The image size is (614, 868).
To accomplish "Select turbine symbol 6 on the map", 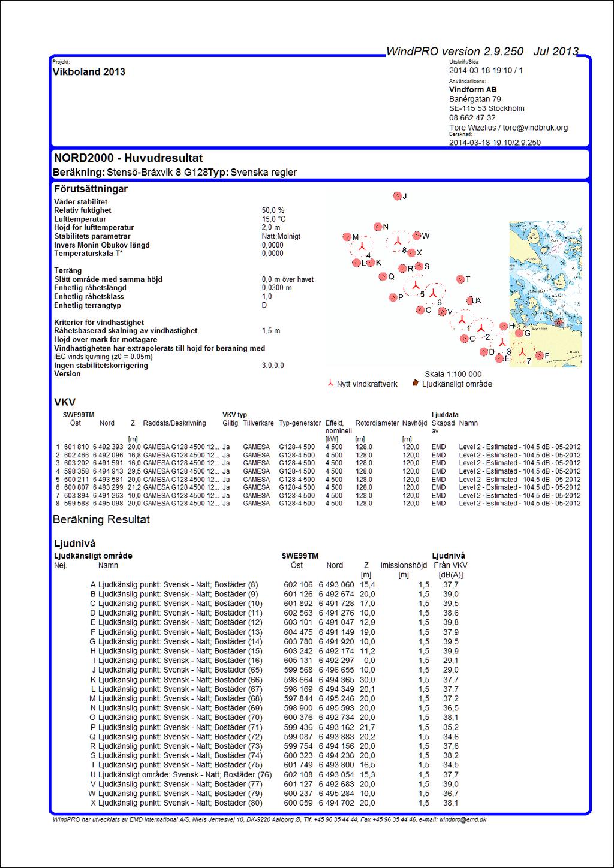I will 433,294.
